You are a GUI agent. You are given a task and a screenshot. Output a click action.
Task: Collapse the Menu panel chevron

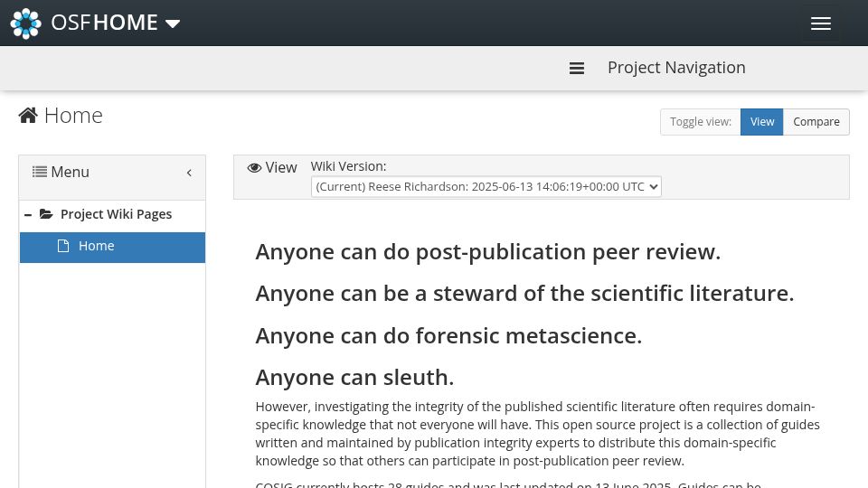189,173
